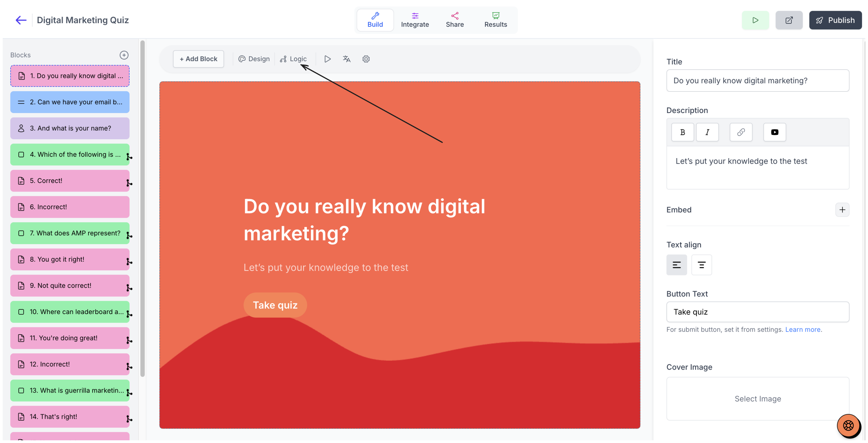The image size is (868, 443).
Task: Open quiz in new window icon
Action: point(789,20)
